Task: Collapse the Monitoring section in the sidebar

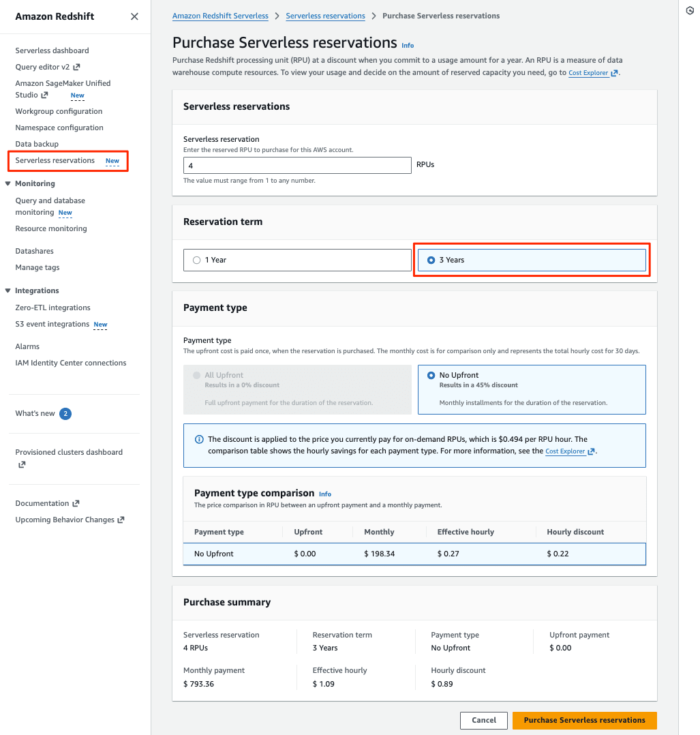Action: click(7, 183)
